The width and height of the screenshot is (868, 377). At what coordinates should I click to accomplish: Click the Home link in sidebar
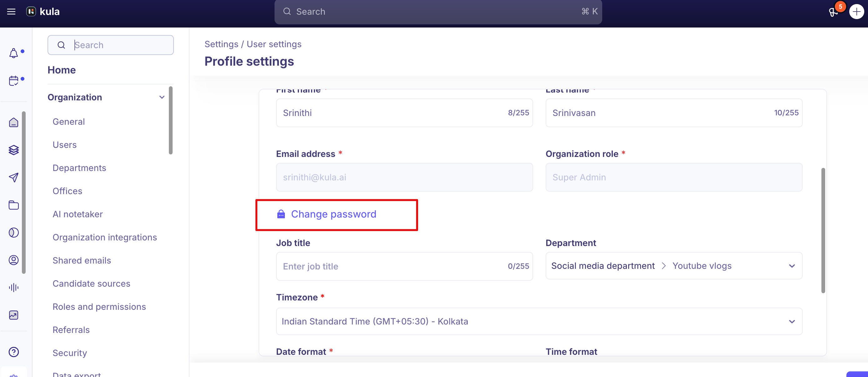(x=62, y=70)
